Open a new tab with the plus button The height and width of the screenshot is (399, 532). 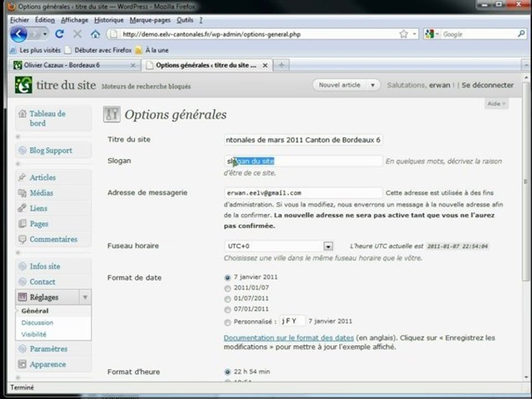(x=282, y=65)
